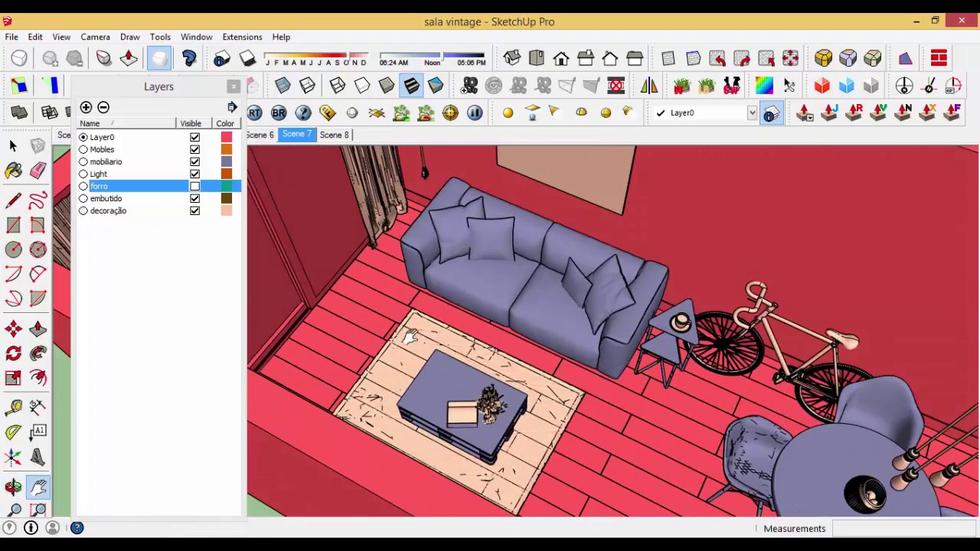This screenshot has width=980, height=551.
Task: Set decoração as the active layer
Action: (x=83, y=210)
